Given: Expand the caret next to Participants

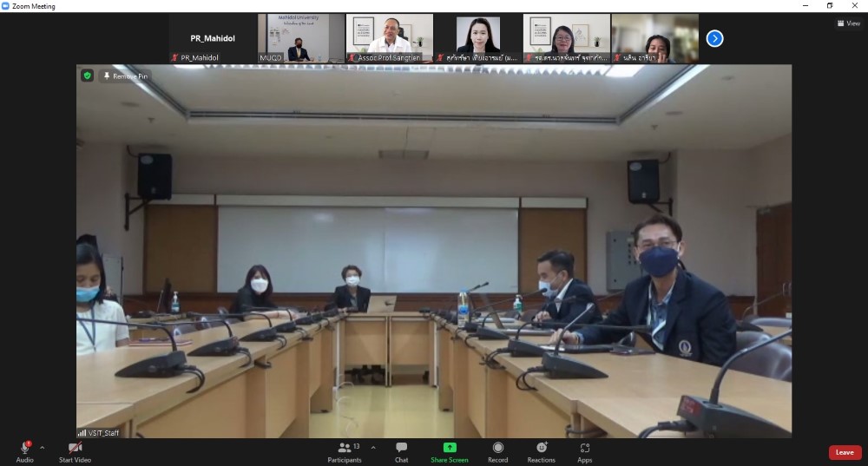Looking at the screenshot, I should tap(373, 448).
